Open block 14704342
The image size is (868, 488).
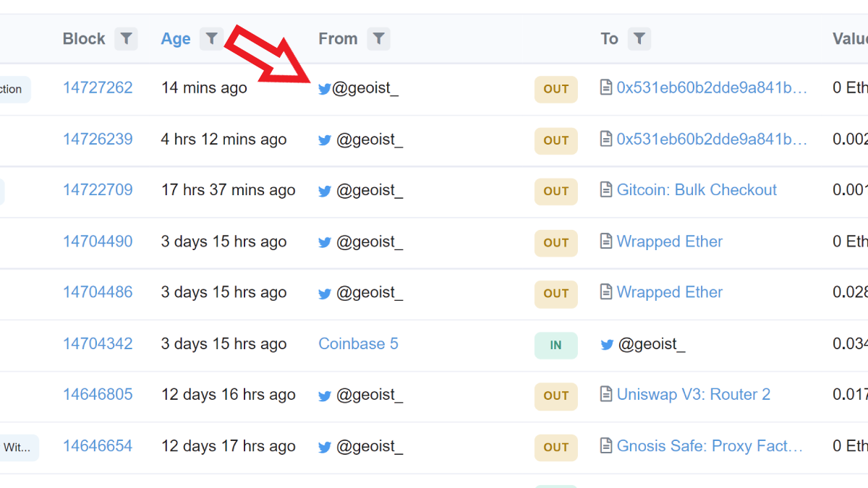coord(98,343)
